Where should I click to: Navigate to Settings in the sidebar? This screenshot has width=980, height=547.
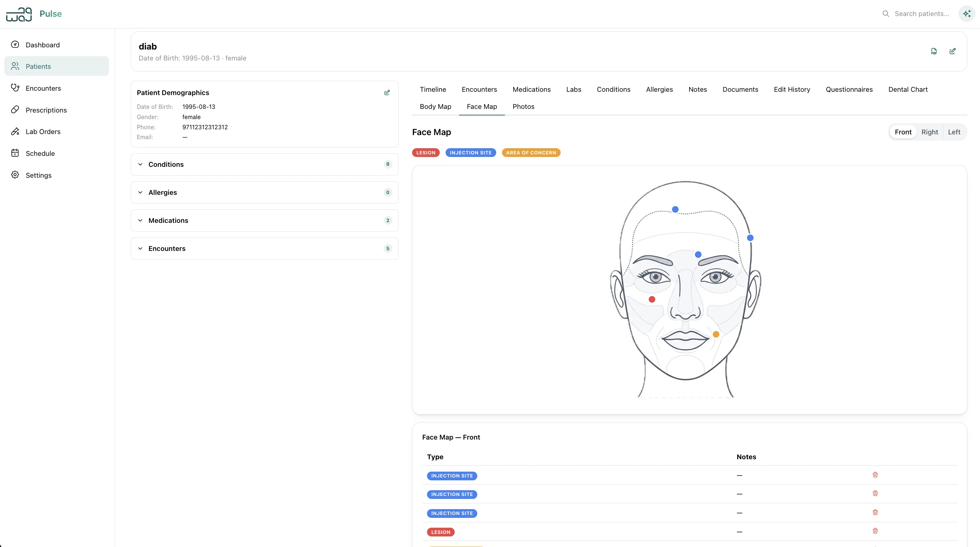pos(39,175)
